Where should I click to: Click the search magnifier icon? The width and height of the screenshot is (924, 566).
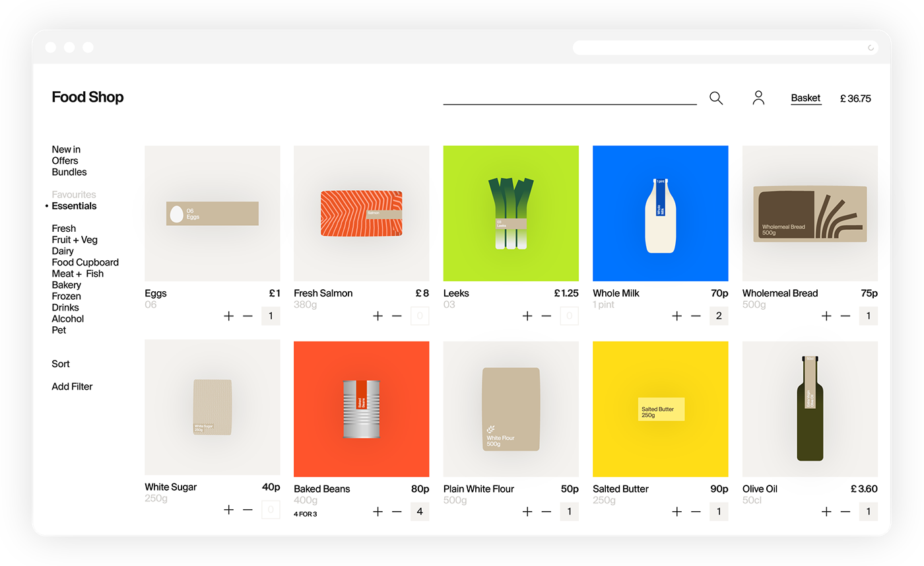click(x=716, y=98)
